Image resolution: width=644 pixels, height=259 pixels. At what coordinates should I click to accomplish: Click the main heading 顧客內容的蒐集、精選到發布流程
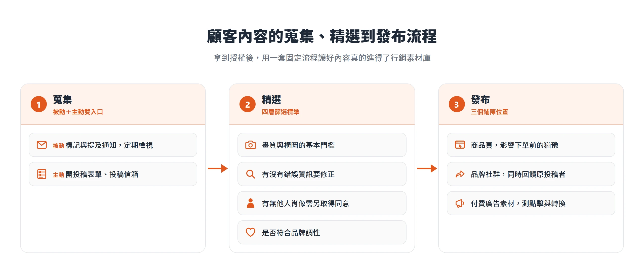tap(322, 36)
